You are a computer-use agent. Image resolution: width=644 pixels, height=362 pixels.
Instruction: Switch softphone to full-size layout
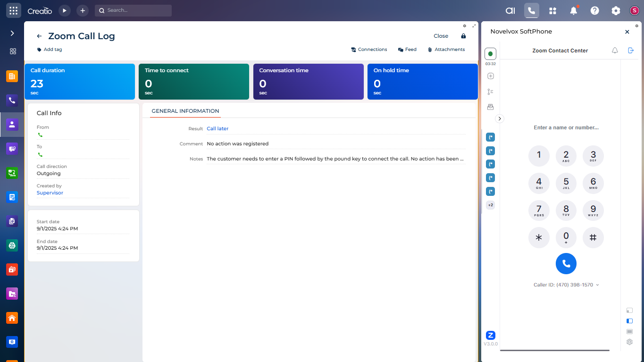pos(629,331)
